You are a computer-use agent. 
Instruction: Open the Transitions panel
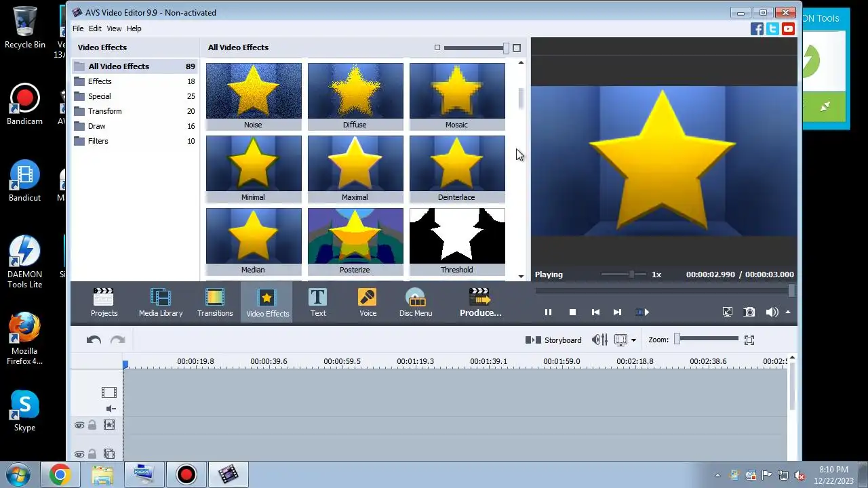[215, 302]
